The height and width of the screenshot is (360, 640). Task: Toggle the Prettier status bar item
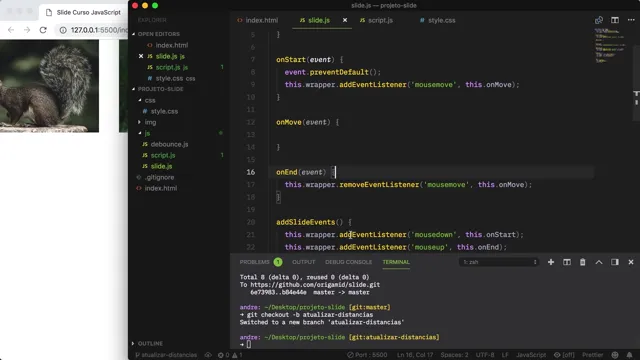click(593, 355)
